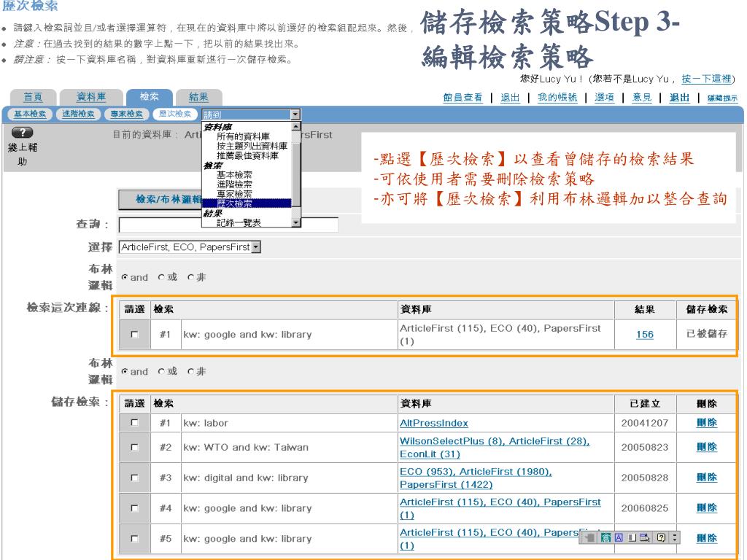
Task: Choose '或' in the Boolean row above saved searches
Action: click(x=161, y=371)
